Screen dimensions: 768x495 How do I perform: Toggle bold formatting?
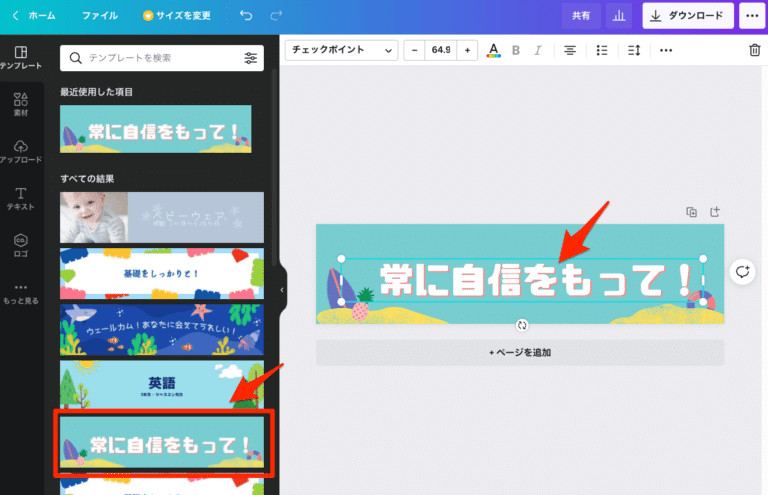[x=516, y=50]
